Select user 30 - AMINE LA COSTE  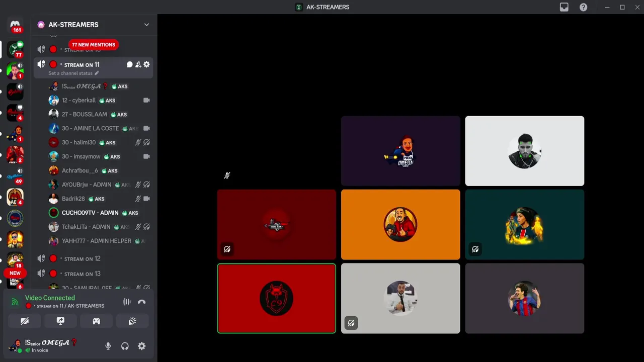click(100, 128)
